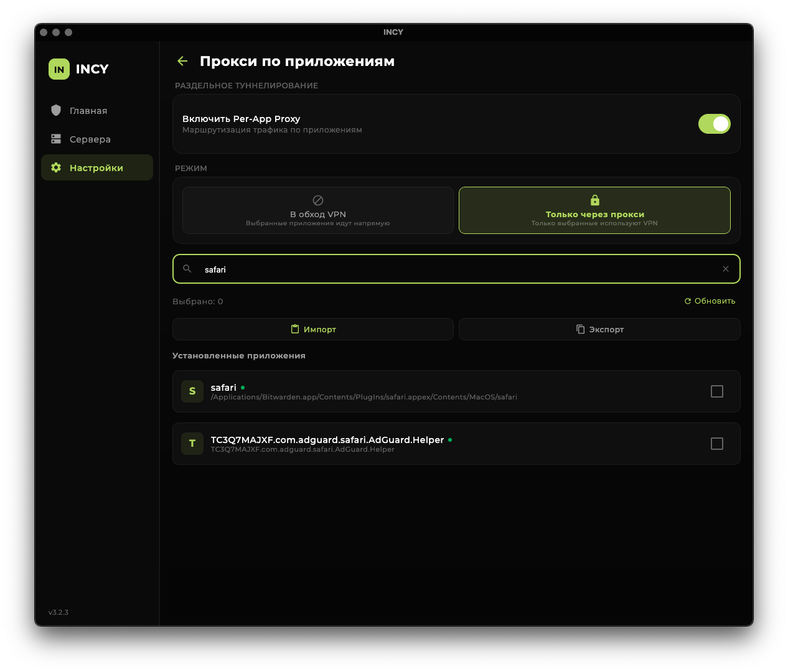
Task: Click the green status dot beside safari
Action: pyautogui.click(x=243, y=388)
